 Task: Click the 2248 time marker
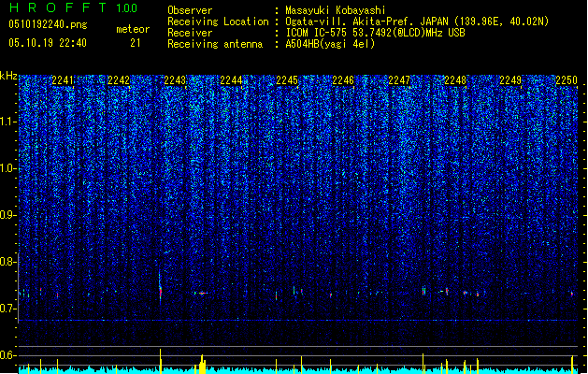pos(455,80)
